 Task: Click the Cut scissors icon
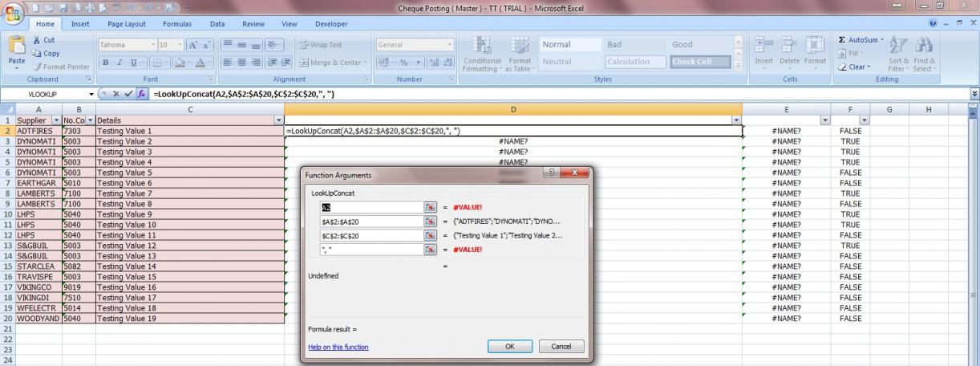pyautogui.click(x=37, y=39)
